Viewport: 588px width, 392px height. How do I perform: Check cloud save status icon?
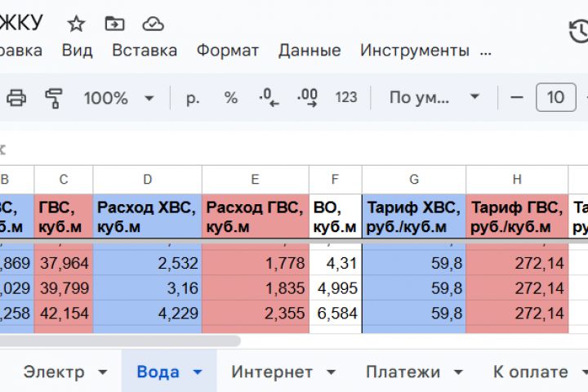[153, 23]
